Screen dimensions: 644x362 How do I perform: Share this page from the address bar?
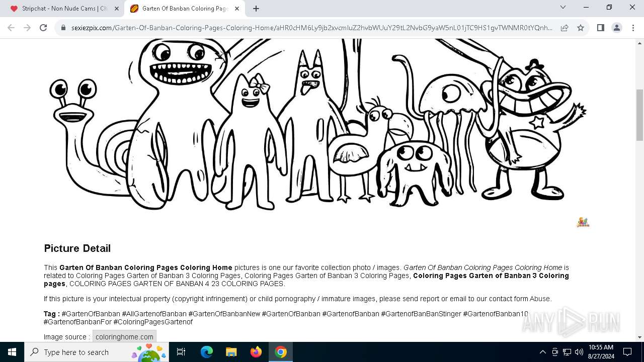click(565, 28)
